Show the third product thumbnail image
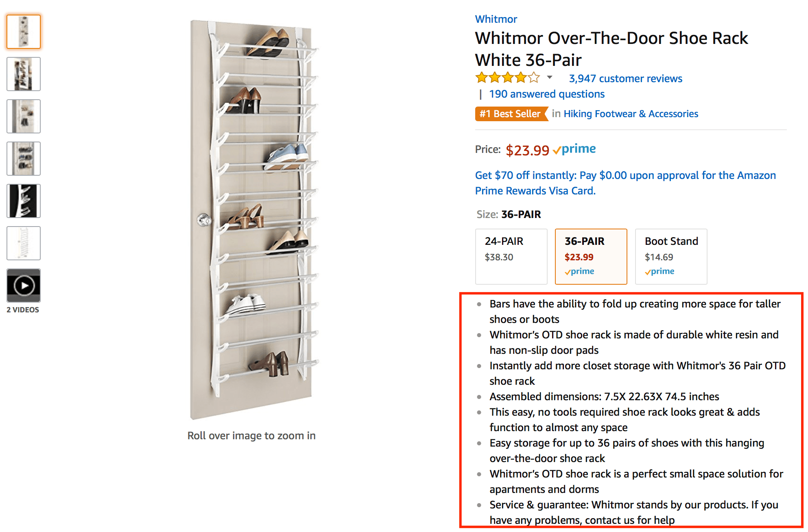Viewport: 808px width, 532px height. [x=24, y=116]
